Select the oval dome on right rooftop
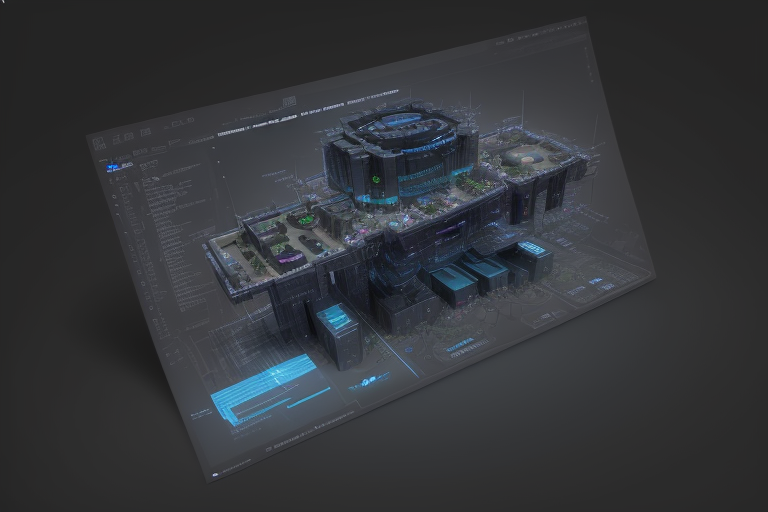768x512 pixels. click(523, 155)
